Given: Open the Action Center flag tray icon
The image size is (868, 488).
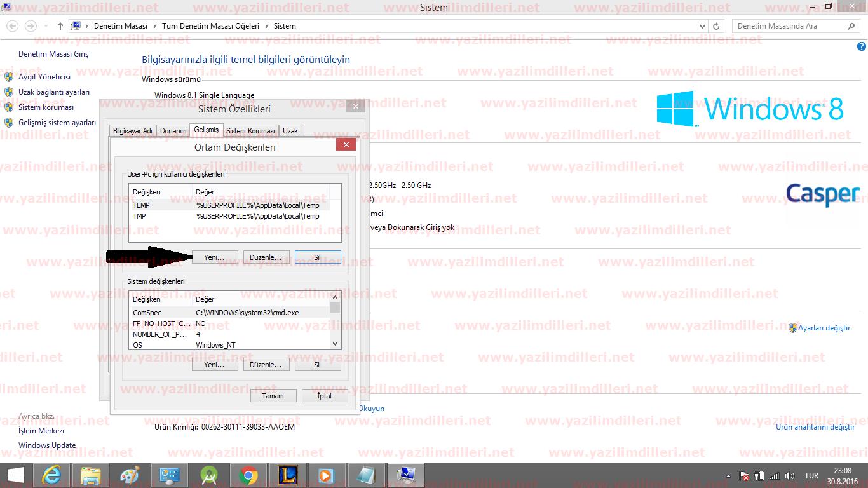Looking at the screenshot, I should coord(744,476).
